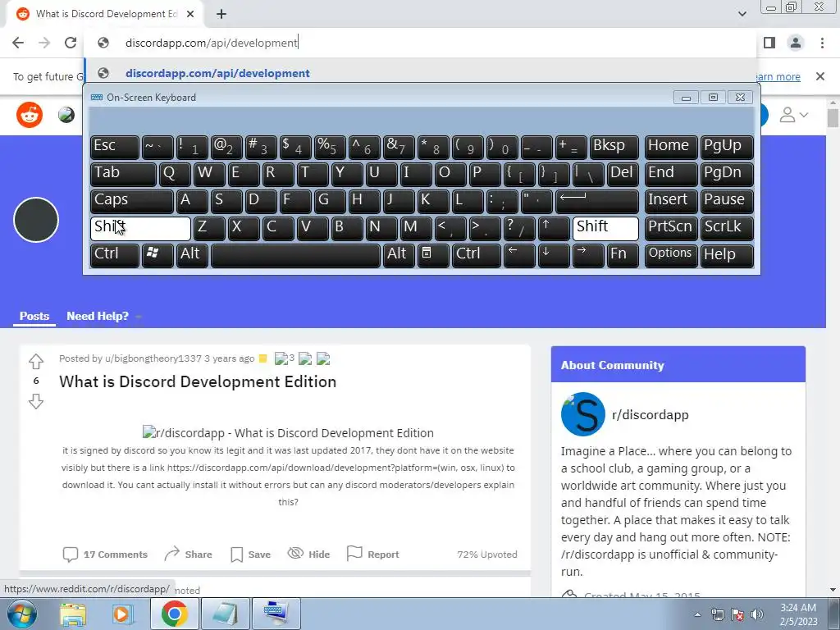Open the Chrome profile avatar icon
Screen dimensions: 840x630
(796, 43)
